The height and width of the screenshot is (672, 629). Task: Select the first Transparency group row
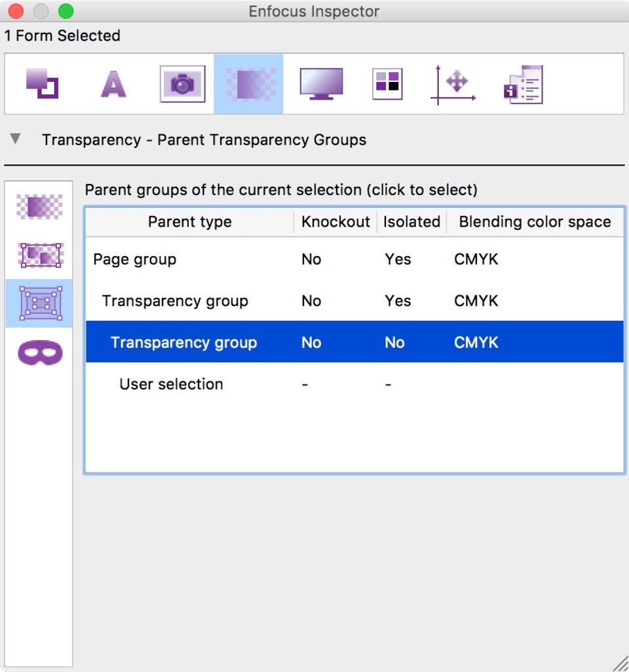tap(354, 301)
